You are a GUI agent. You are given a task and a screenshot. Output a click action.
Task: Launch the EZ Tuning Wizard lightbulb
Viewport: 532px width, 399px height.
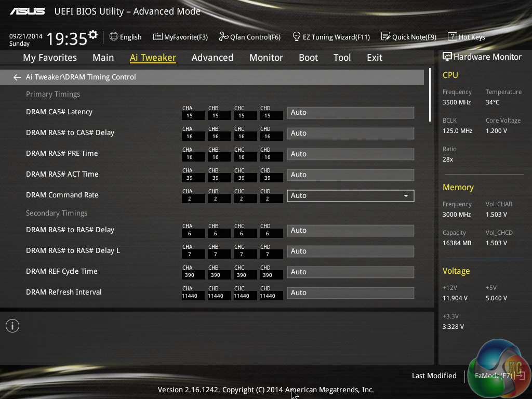[x=297, y=37]
